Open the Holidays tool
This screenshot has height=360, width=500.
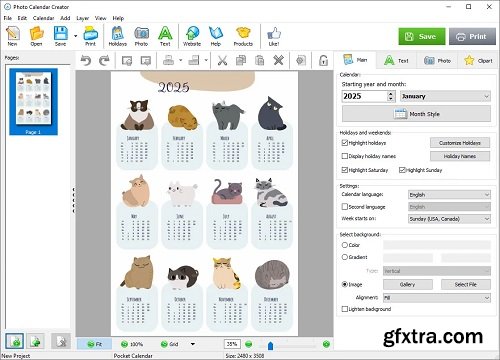coord(118,36)
